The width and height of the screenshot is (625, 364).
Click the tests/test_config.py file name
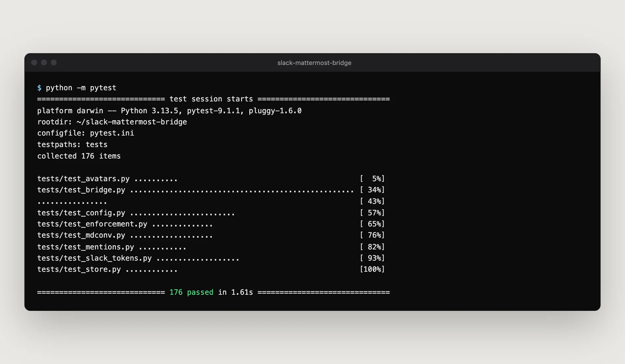[81, 213]
